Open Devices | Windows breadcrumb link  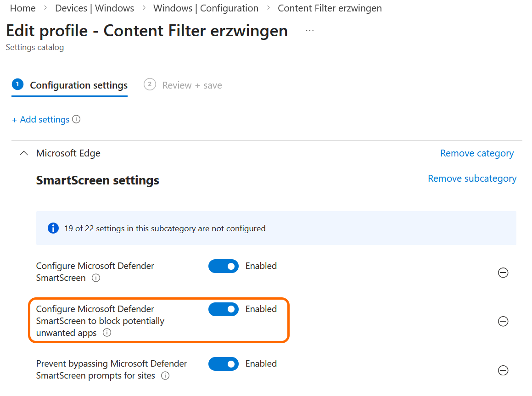pos(95,8)
